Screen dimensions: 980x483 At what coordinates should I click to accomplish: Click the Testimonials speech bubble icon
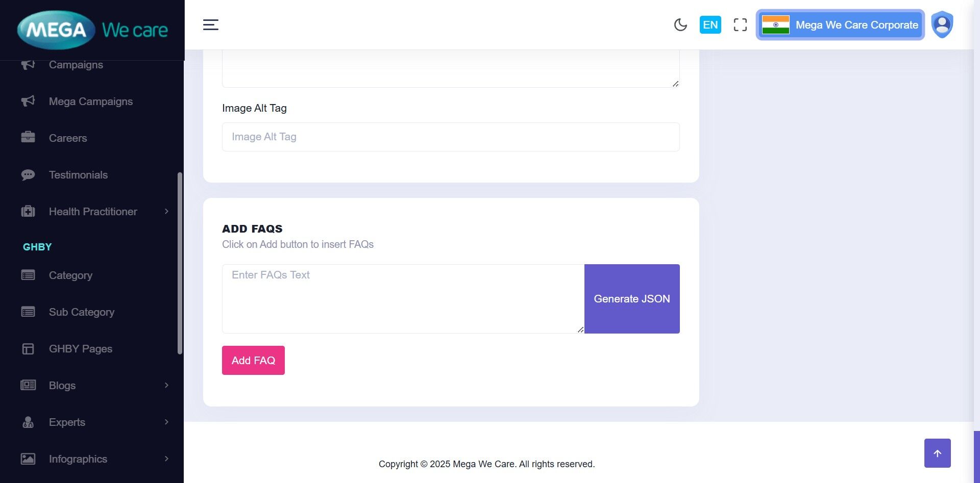click(x=28, y=175)
